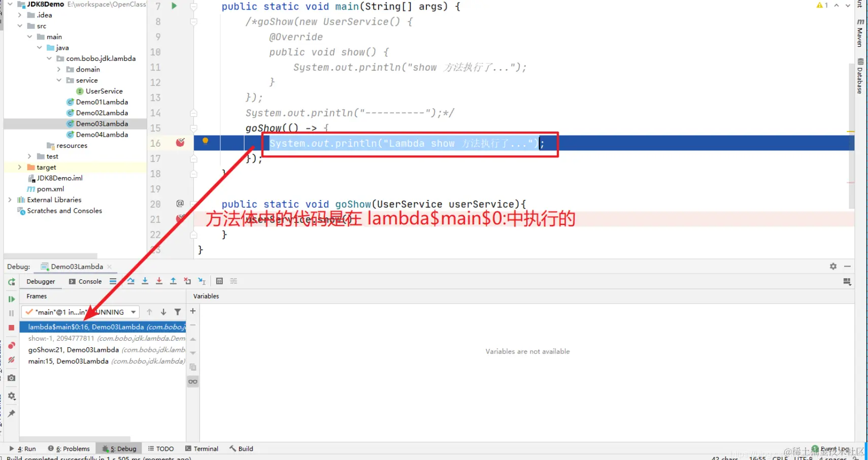Open Debug panel settings gear in header
Screen dimensions: 868x460
pyautogui.click(x=833, y=267)
